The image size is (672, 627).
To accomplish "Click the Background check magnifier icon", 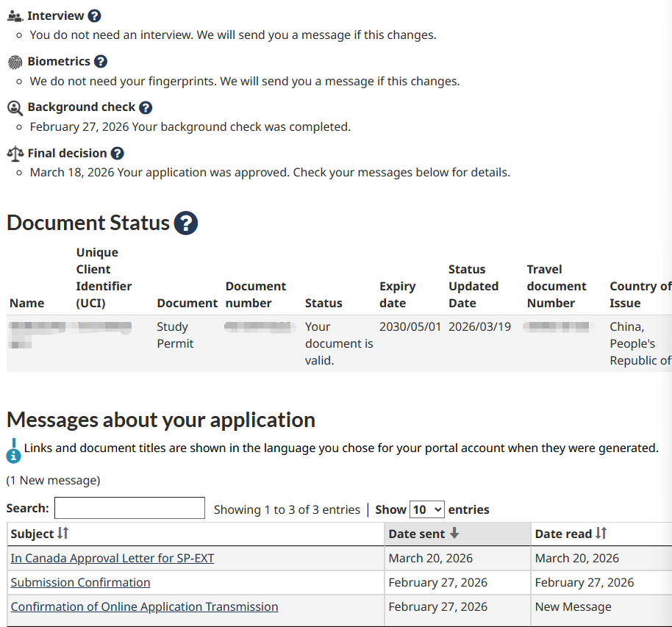I will coord(15,108).
